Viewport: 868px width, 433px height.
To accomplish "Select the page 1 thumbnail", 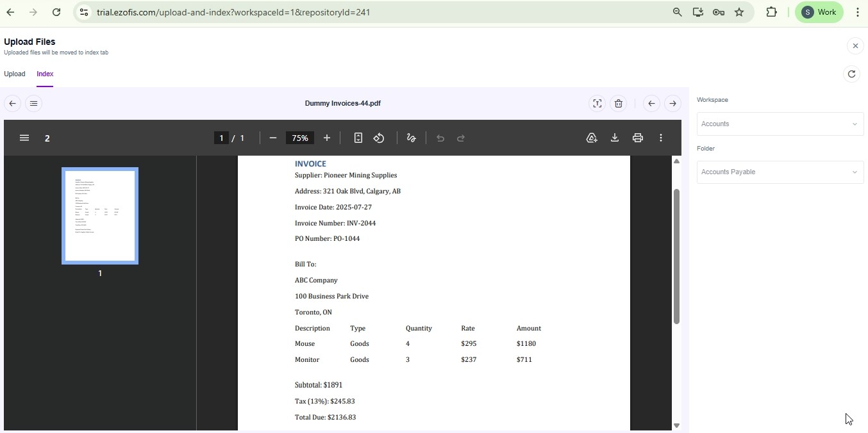I will 100,216.
